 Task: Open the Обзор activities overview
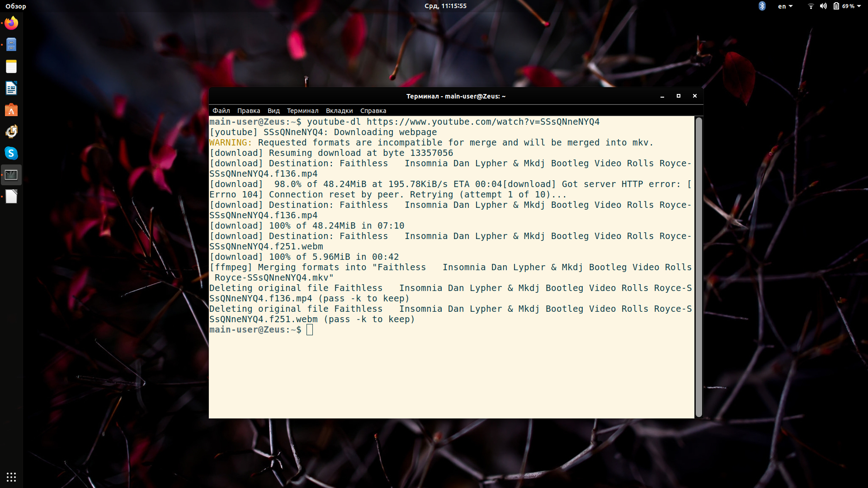pyautogui.click(x=16, y=6)
